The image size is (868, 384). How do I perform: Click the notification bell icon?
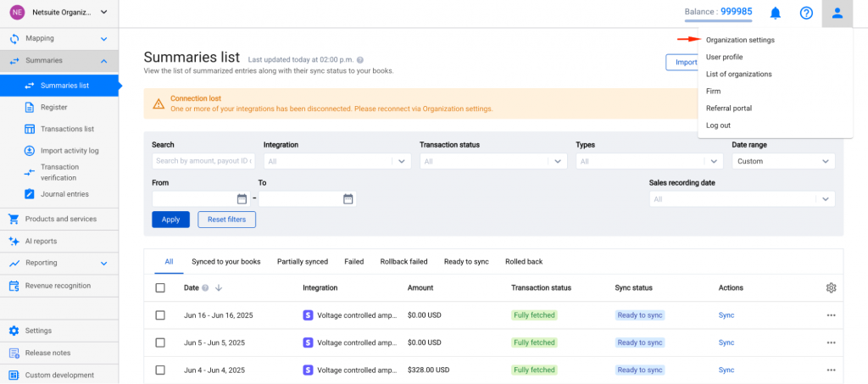click(x=775, y=13)
